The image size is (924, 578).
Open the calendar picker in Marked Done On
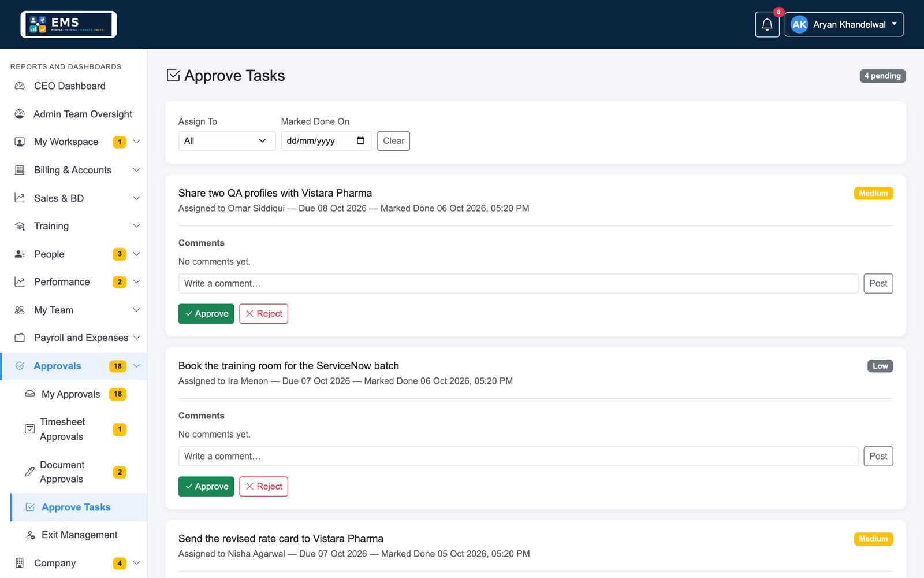point(360,140)
